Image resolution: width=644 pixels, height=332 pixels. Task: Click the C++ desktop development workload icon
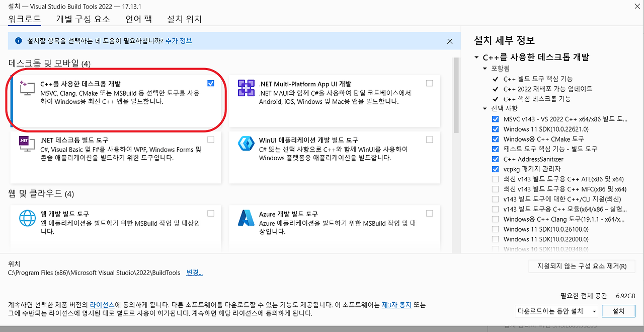(x=26, y=89)
